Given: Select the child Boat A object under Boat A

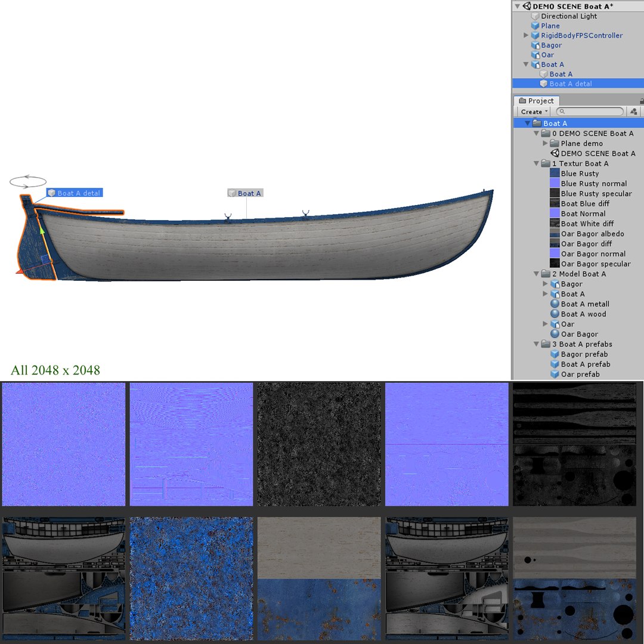Looking at the screenshot, I should (561, 74).
